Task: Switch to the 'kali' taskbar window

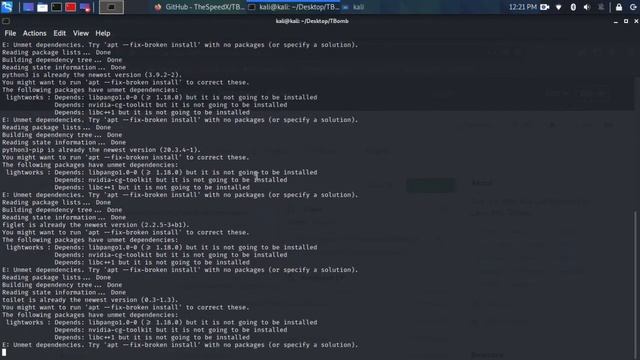Action: [353, 7]
